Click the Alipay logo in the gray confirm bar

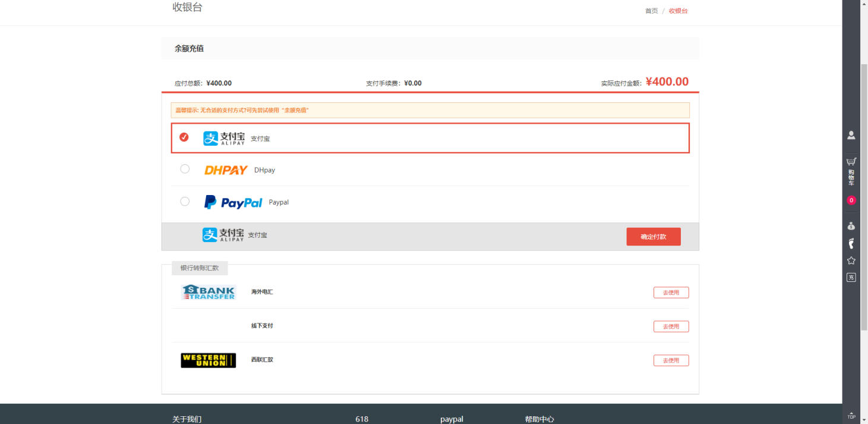point(223,235)
